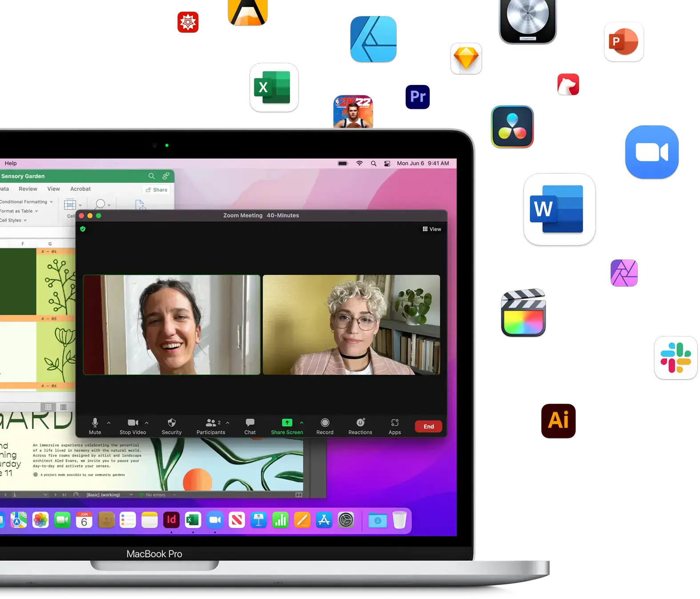Click the microphone Mute icon in Zoom
This screenshot has width=700, height=599.
pos(95,422)
